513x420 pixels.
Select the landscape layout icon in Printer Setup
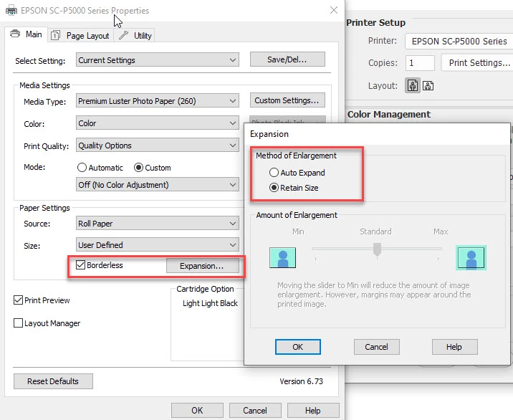pos(428,86)
